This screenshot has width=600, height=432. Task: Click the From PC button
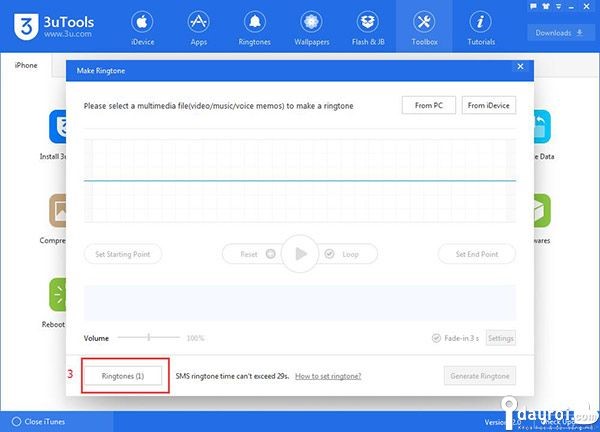[428, 105]
